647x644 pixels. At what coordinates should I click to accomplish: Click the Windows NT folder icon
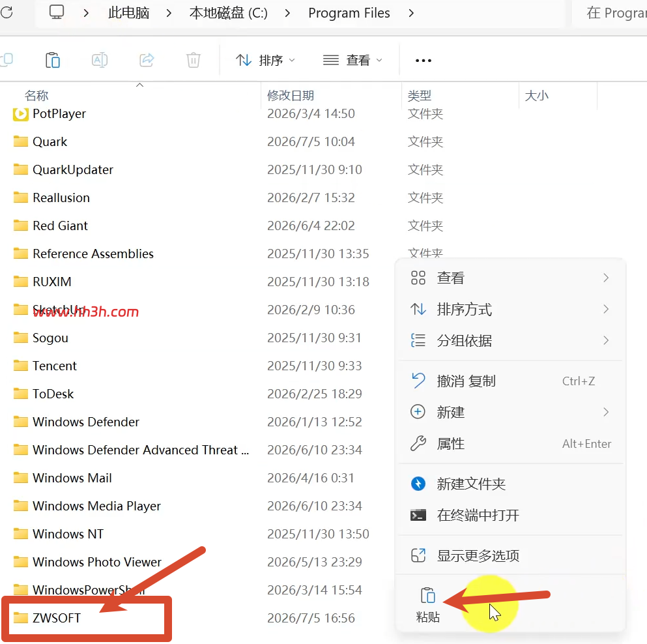pos(21,534)
